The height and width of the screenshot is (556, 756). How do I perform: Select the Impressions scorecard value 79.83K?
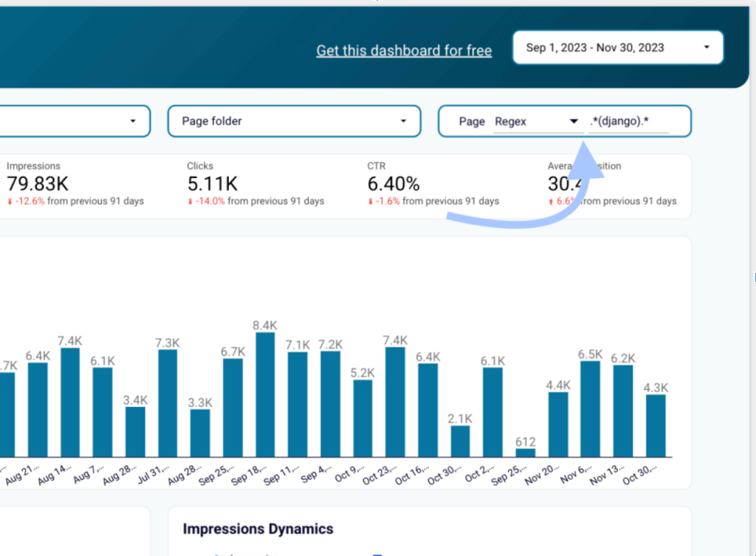[x=38, y=185]
